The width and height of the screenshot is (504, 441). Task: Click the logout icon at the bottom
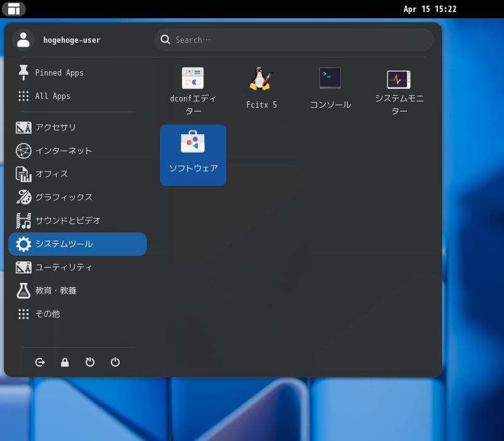coord(40,362)
